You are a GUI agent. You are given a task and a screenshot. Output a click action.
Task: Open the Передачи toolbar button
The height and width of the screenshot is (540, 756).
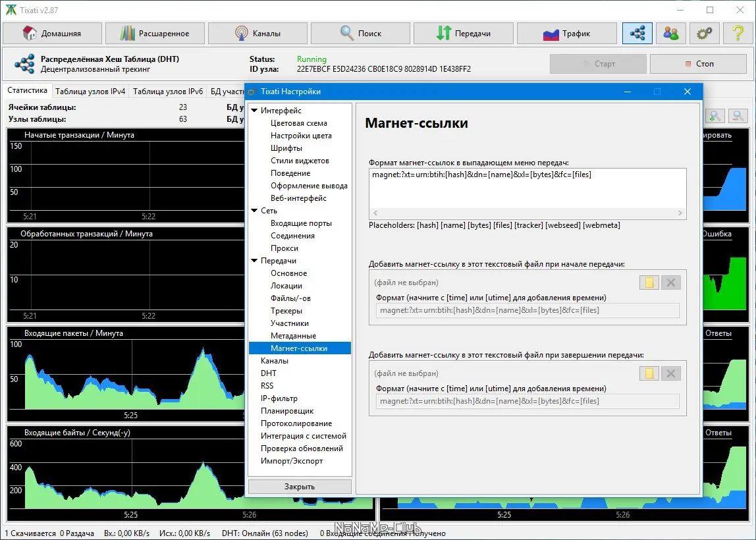coord(464,34)
